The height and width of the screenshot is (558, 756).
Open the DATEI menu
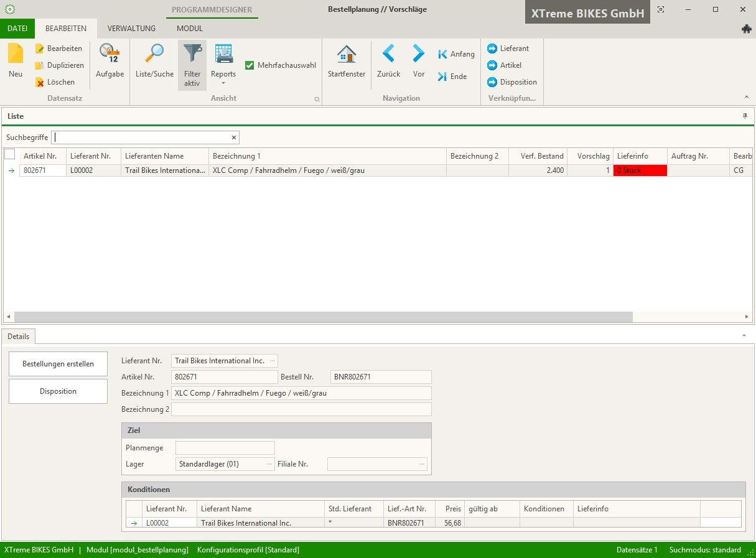[17, 29]
